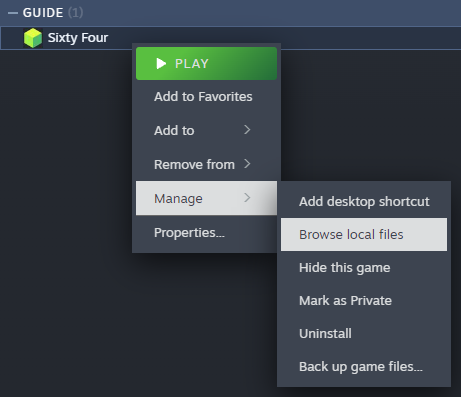Click the GUIDE category header text
Screen dimensions: 461x397
pyautogui.click(x=43, y=13)
